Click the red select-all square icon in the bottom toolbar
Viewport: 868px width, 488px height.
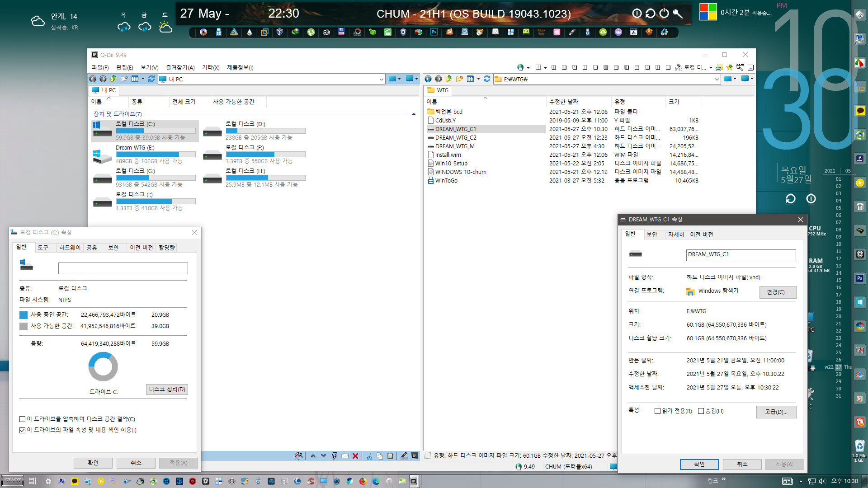click(414, 456)
